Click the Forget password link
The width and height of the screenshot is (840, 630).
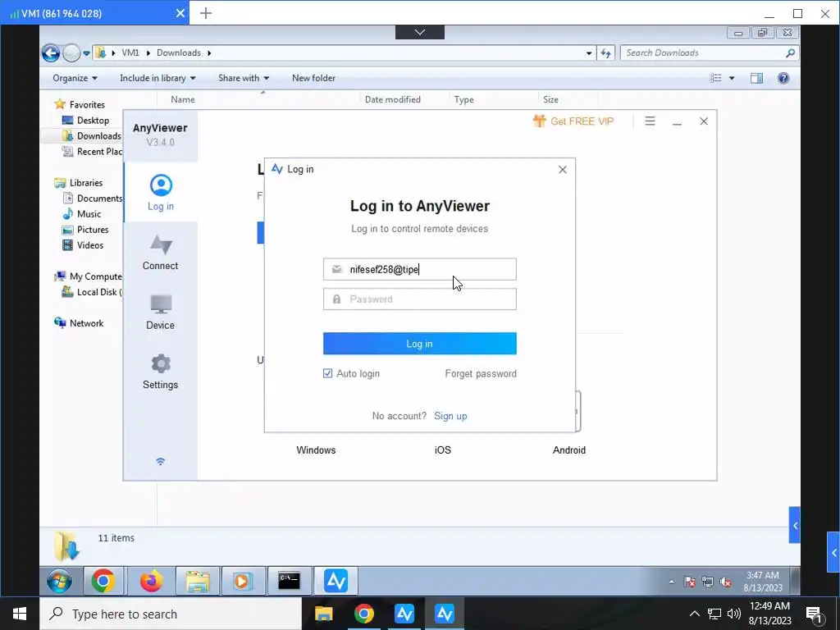click(481, 373)
